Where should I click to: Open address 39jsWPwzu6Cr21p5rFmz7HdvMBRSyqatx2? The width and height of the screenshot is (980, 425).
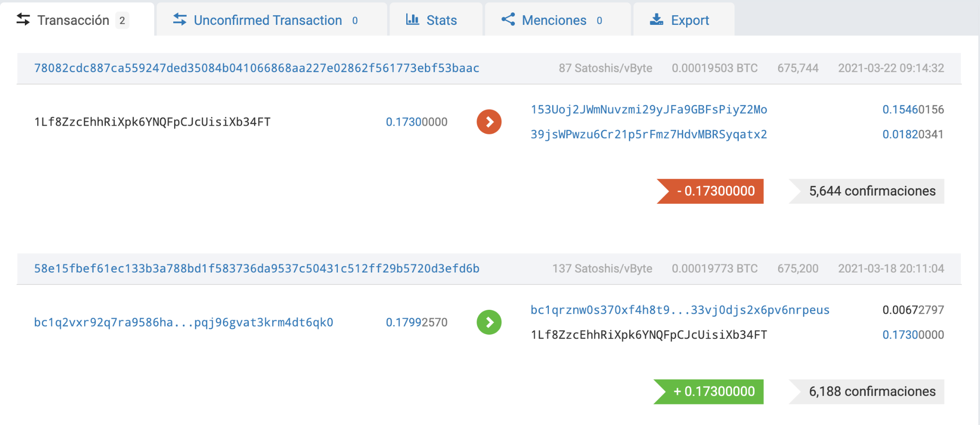coord(649,134)
